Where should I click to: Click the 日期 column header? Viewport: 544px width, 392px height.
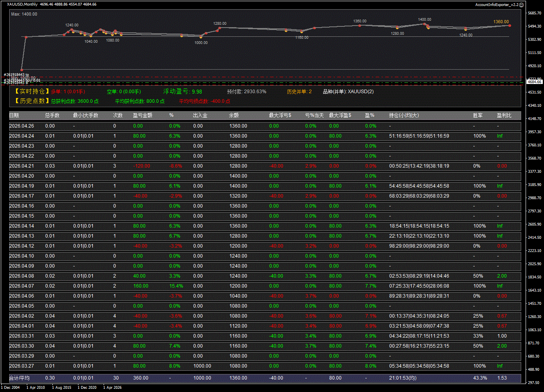(x=14, y=116)
